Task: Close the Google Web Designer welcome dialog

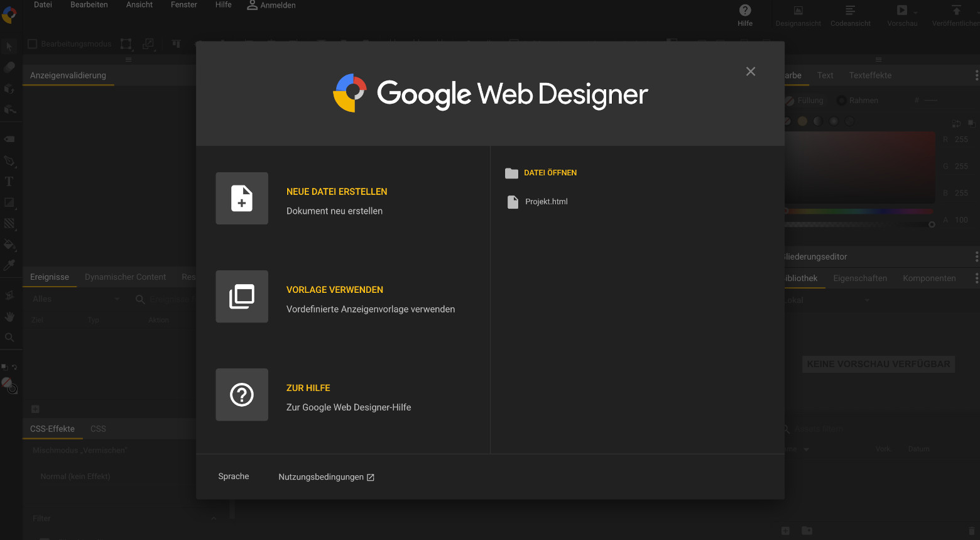Action: [751, 72]
